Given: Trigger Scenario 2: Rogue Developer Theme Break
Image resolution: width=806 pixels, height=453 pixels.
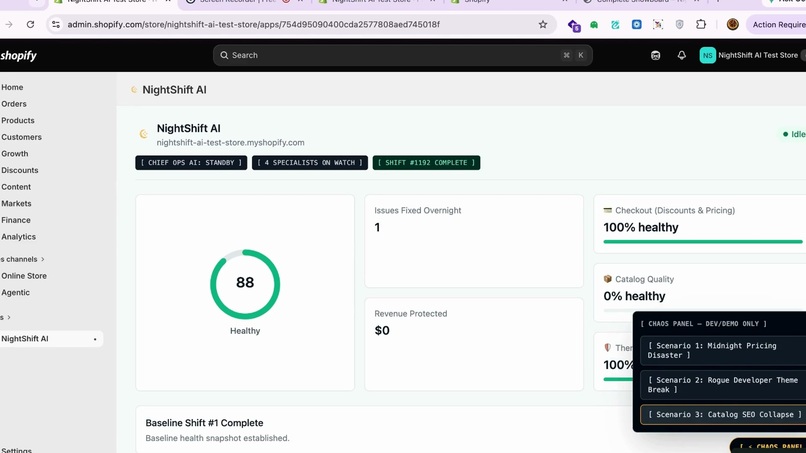Looking at the screenshot, I should [723, 385].
